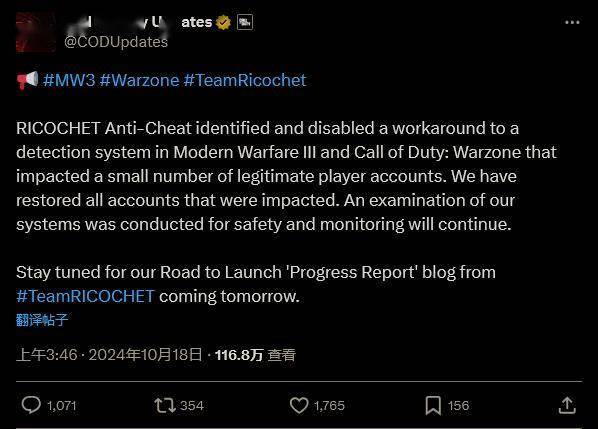Click the translate post link

click(x=42, y=320)
